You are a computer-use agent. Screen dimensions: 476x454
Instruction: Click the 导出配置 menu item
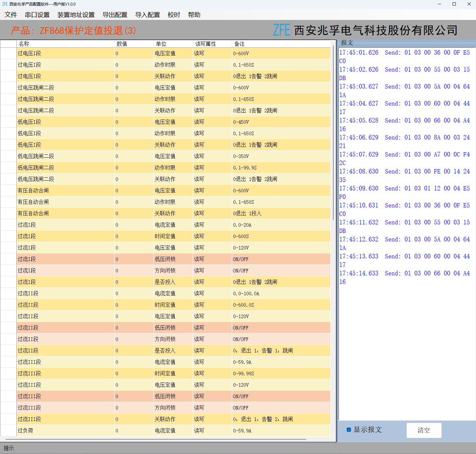(x=115, y=15)
